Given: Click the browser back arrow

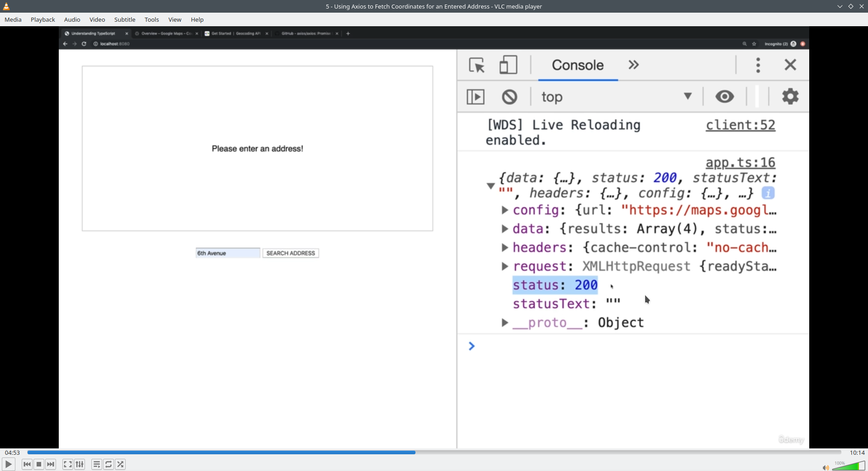Looking at the screenshot, I should pos(65,44).
